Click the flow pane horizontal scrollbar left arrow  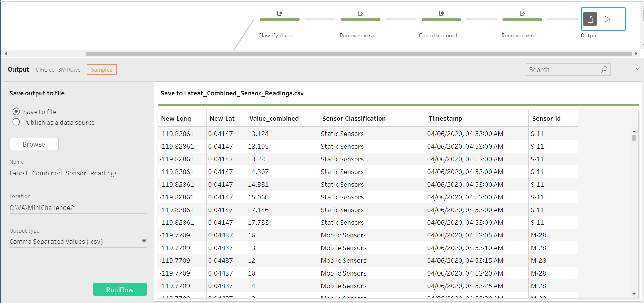coord(6,54)
